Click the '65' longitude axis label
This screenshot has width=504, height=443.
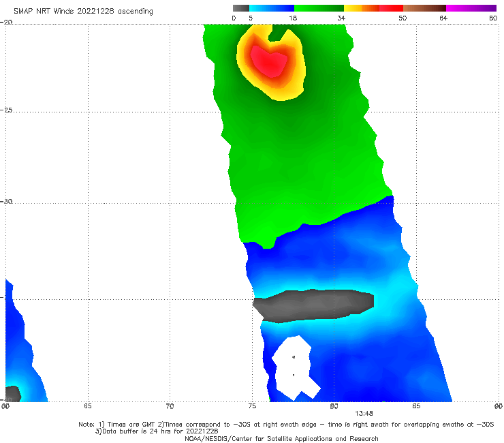pos(88,406)
